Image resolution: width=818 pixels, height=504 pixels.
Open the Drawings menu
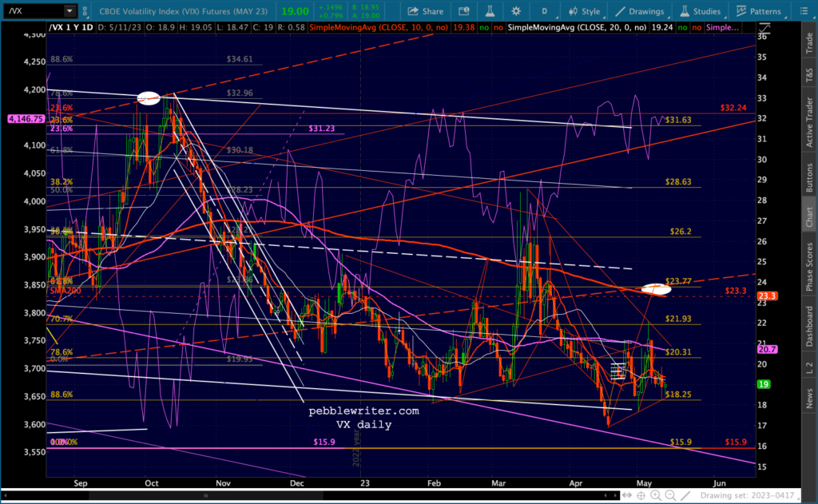(x=640, y=11)
